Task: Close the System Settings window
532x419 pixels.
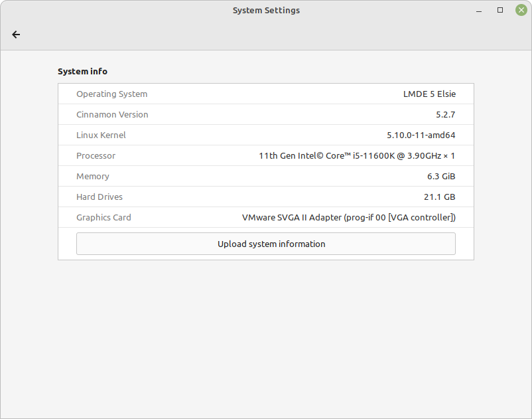Action: pyautogui.click(x=521, y=11)
